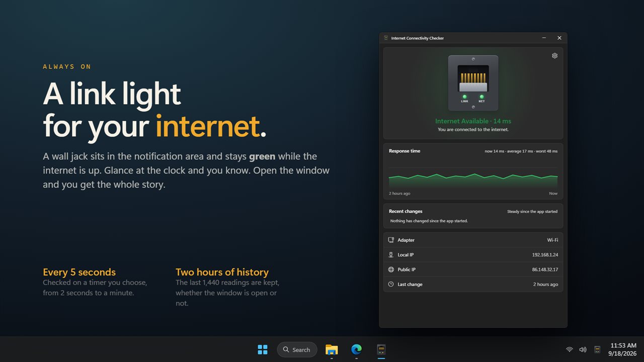Open settings with the gear icon
The height and width of the screenshot is (362, 644).
554,56
